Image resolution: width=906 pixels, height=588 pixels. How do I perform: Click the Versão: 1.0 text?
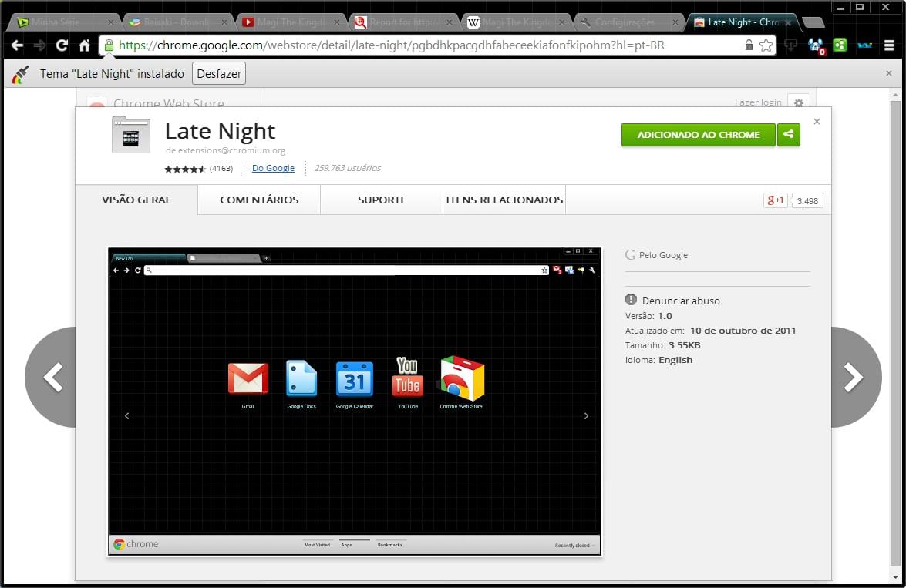[x=648, y=316]
